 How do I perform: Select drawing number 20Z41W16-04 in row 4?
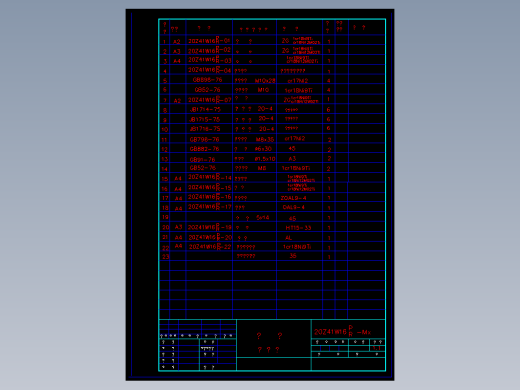click(x=209, y=70)
